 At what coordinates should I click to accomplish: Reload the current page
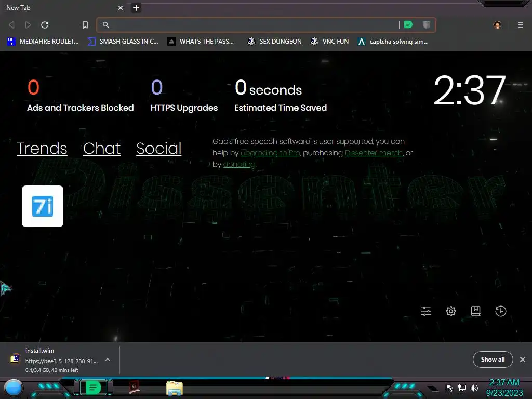pyautogui.click(x=45, y=25)
